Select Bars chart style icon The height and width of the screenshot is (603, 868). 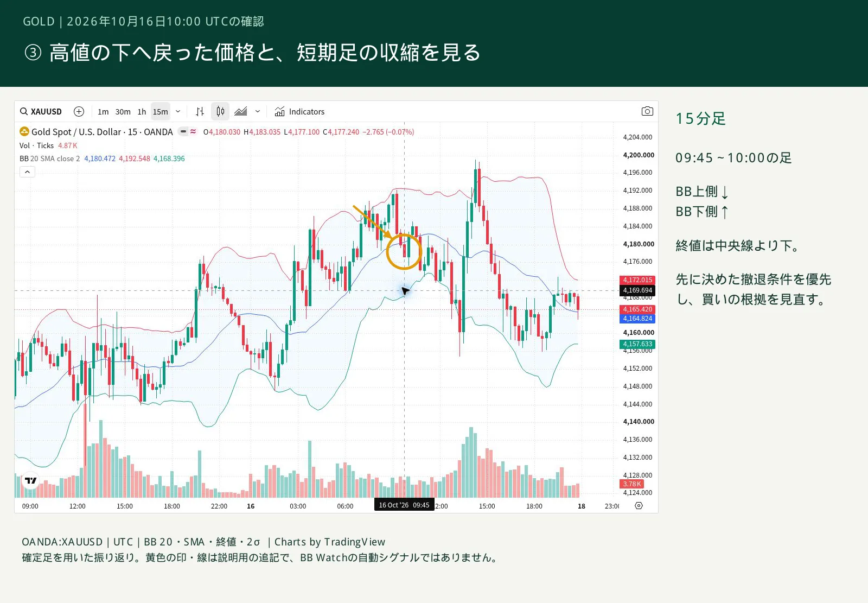point(200,112)
